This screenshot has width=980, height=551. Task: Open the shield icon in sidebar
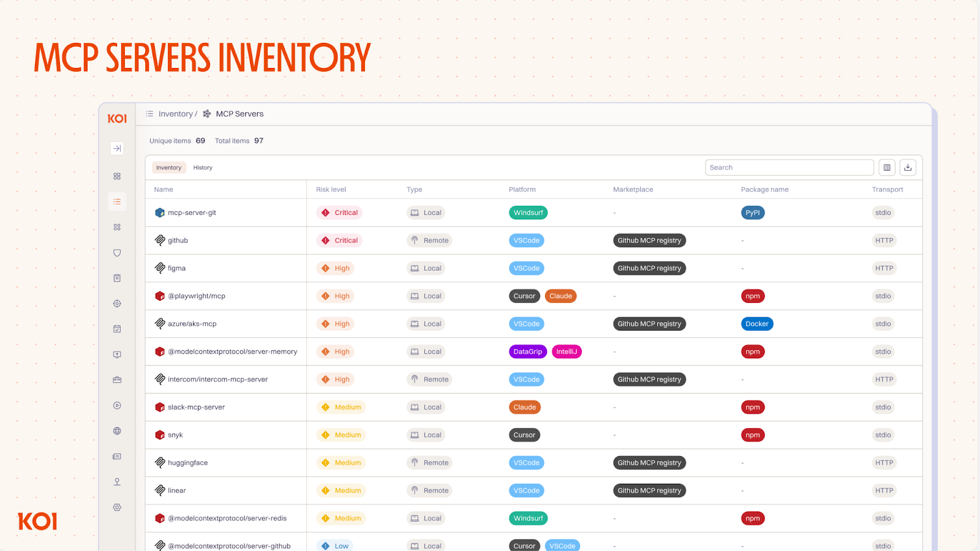point(117,253)
